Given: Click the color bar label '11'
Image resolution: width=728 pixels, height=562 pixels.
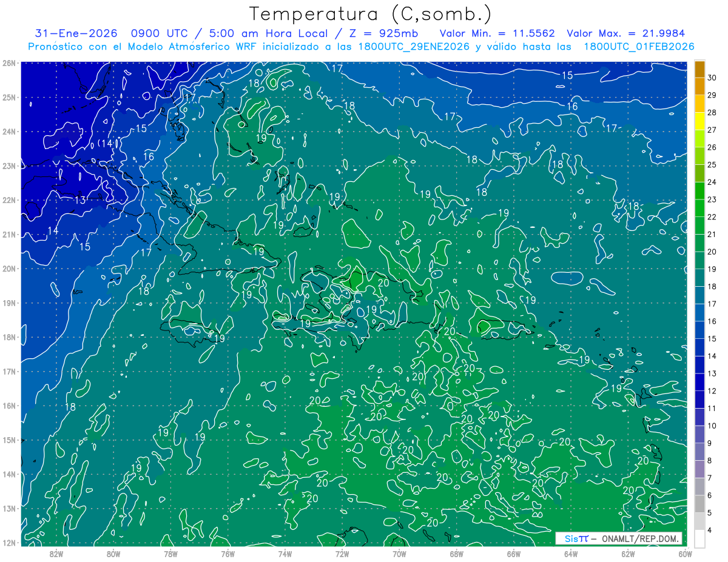Looking at the screenshot, I should [712, 408].
